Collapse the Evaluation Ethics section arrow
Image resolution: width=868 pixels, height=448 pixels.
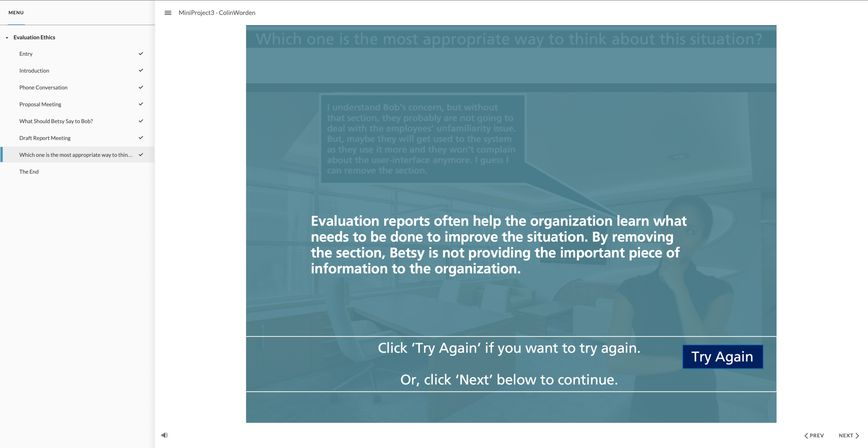point(7,37)
